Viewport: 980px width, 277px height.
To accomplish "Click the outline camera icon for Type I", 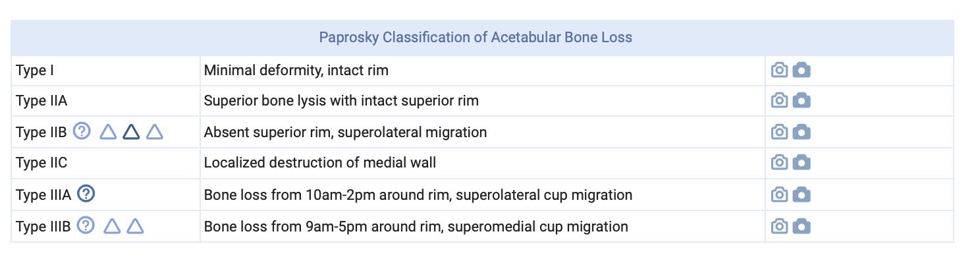I will tap(779, 70).
